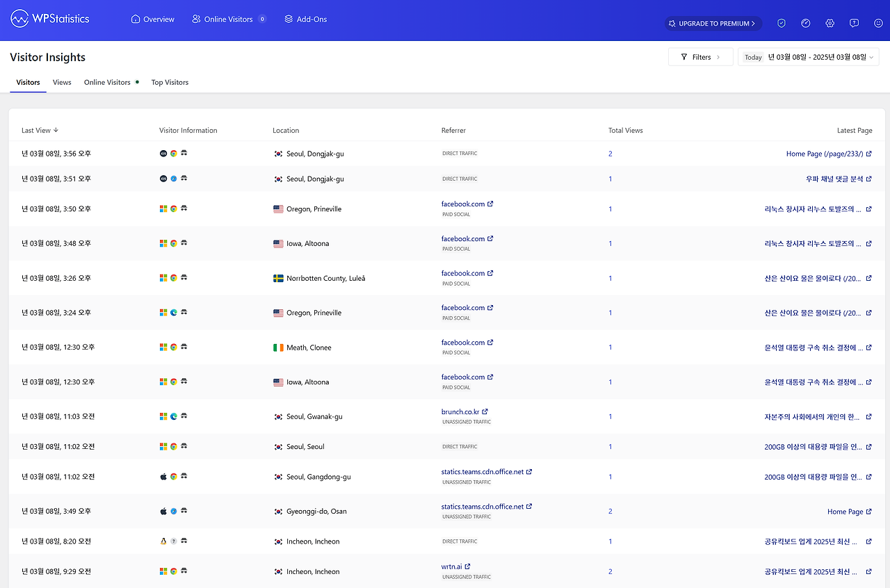Click the Visitor Insights page heading
The image size is (890, 588).
point(48,57)
